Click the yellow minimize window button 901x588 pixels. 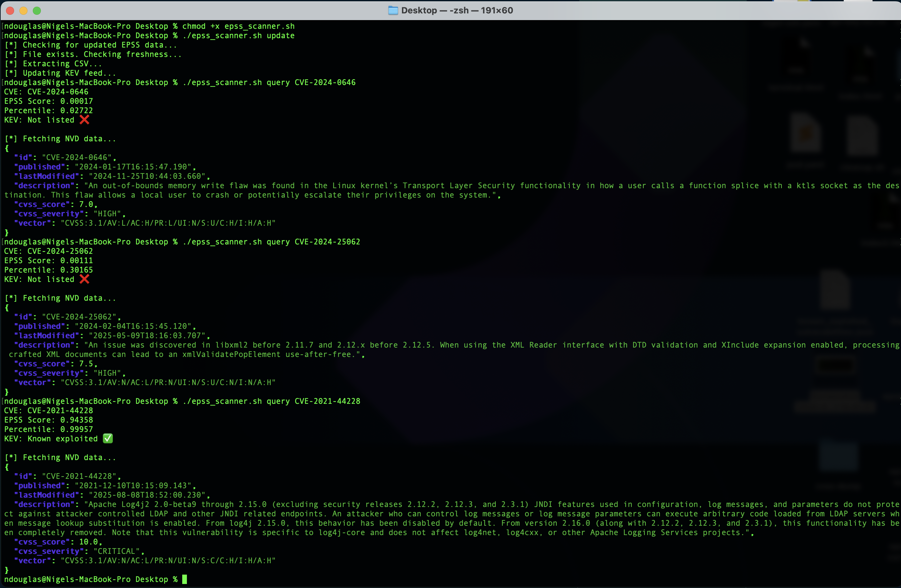click(23, 11)
